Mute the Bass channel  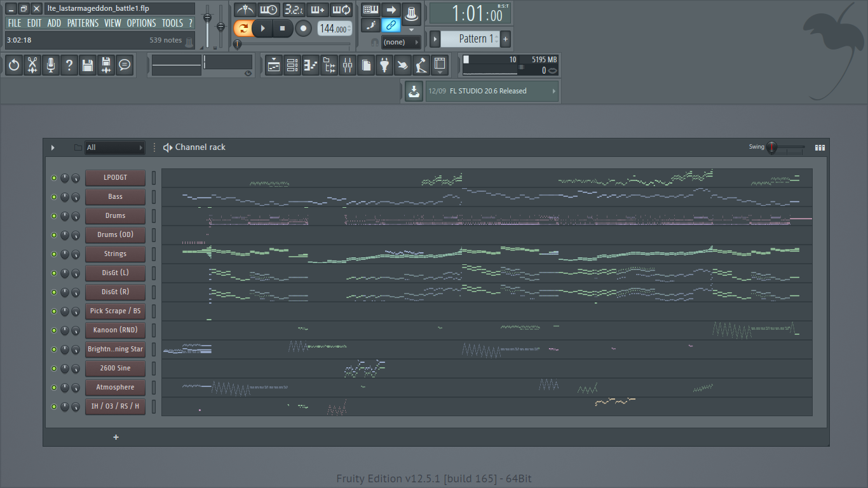[x=54, y=197]
